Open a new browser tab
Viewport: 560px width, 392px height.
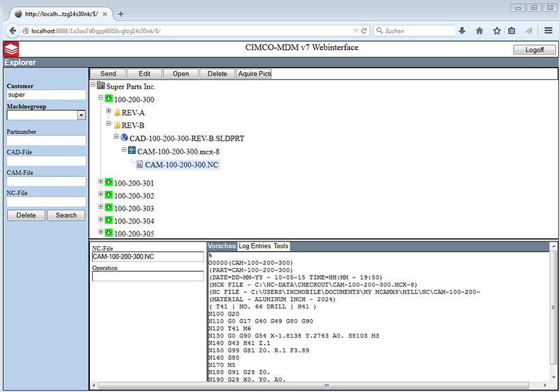coord(121,14)
